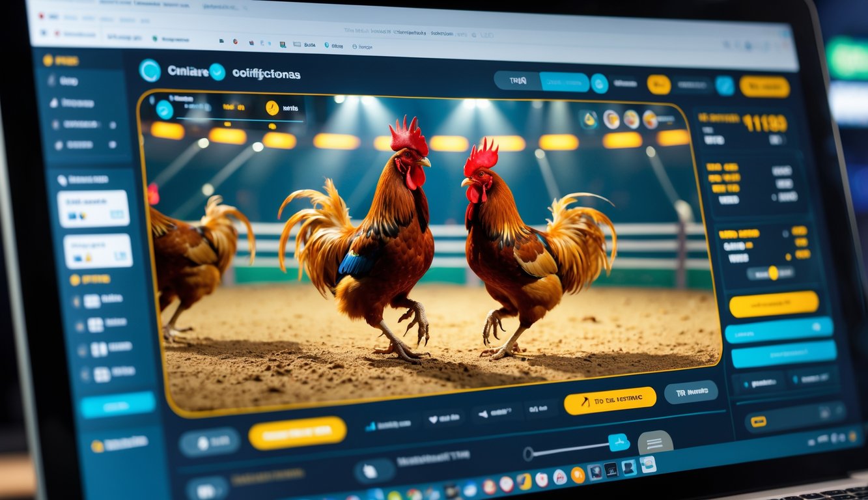868x500 pixels.
Task: Select the blue circular logo icon top-left
Action: click(152, 72)
